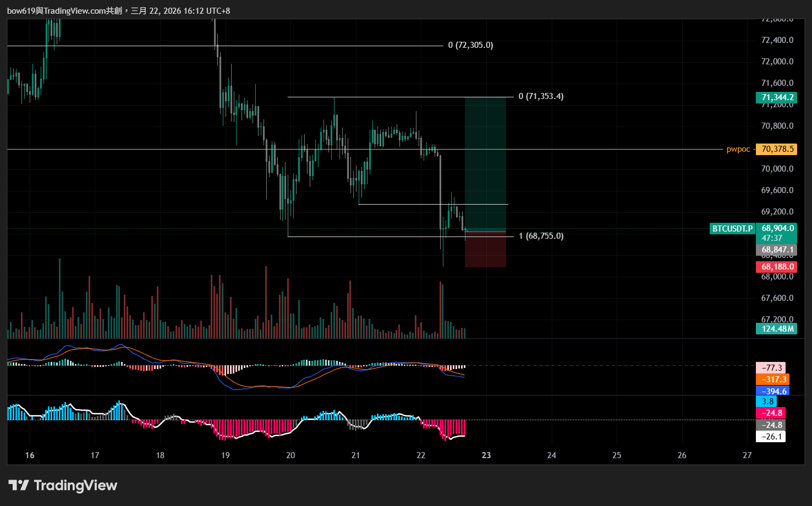Click the 71,600.0 price axis label

[x=777, y=83]
